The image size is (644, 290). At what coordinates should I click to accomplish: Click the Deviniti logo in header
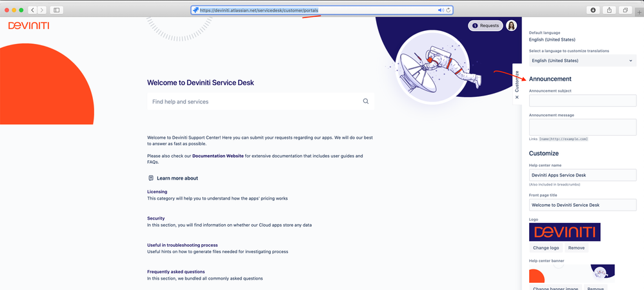pyautogui.click(x=29, y=25)
